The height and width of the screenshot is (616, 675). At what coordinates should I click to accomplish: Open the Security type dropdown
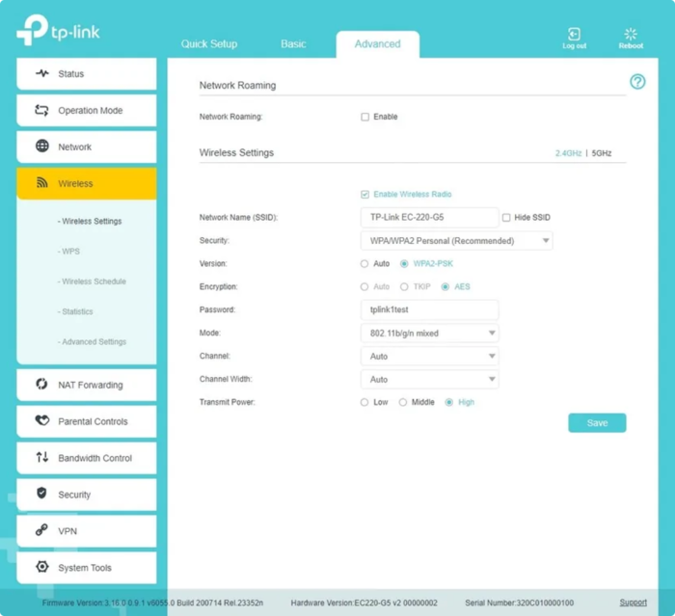pos(456,241)
